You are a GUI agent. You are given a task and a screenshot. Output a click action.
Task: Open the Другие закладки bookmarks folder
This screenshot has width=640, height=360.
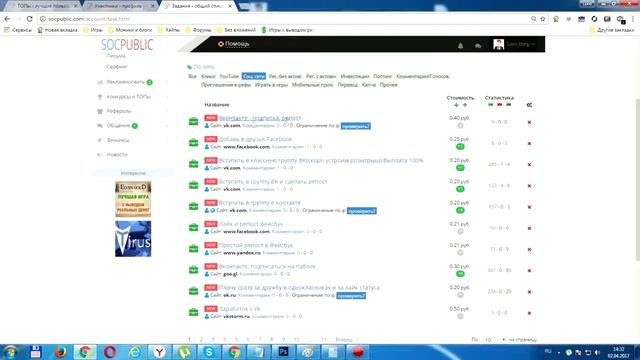coord(612,30)
